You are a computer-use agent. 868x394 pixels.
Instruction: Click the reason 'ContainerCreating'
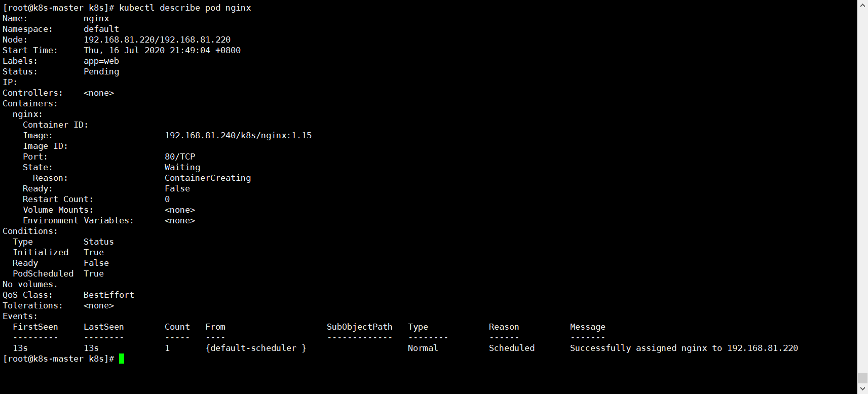click(208, 178)
